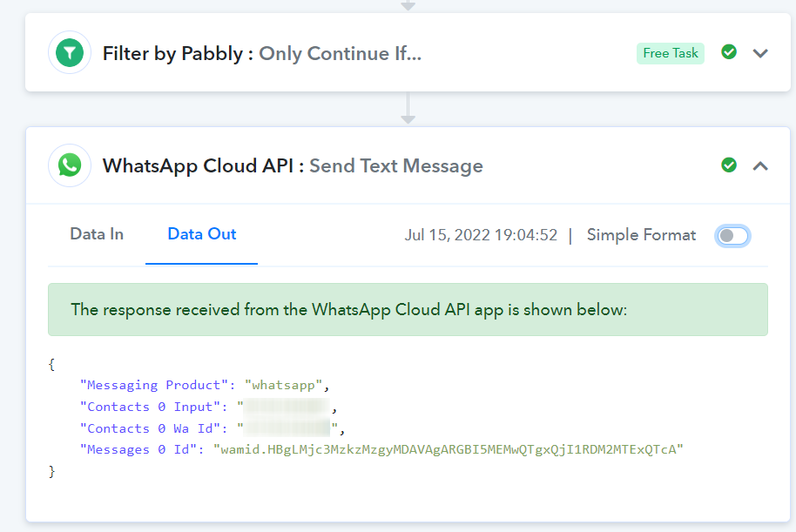Click the green Filter by Pabbly funnel icon
This screenshot has height=532, width=796.
[70, 53]
